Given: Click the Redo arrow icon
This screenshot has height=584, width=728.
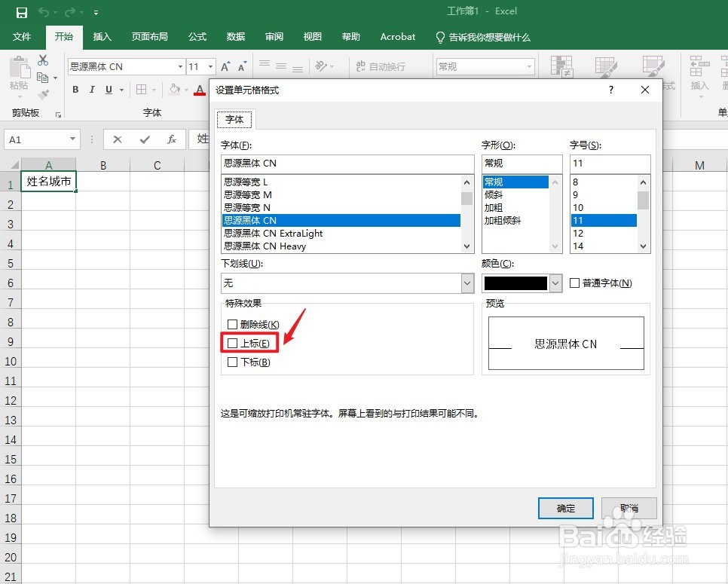Looking at the screenshot, I should point(69,12).
